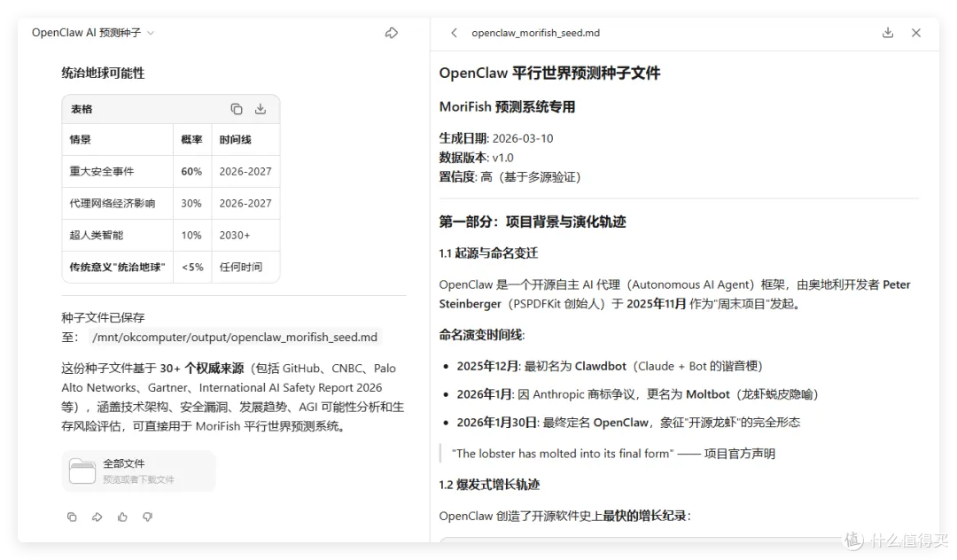Click the 1.2 爆发式增长轨迹 heading
957x560 pixels.
click(489, 485)
